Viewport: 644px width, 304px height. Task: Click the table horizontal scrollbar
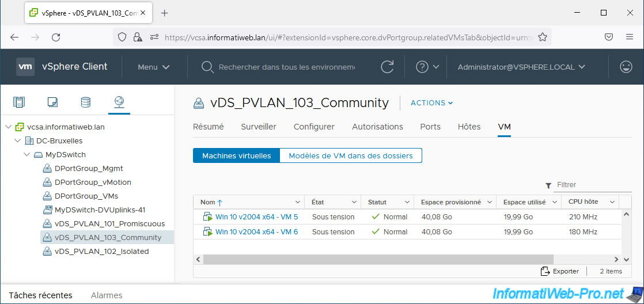(378, 259)
